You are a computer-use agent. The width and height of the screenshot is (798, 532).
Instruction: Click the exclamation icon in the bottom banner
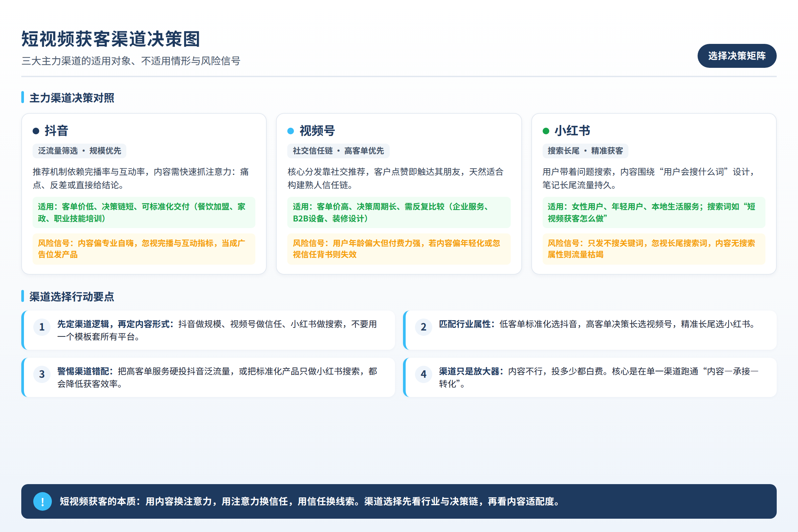coord(43,501)
